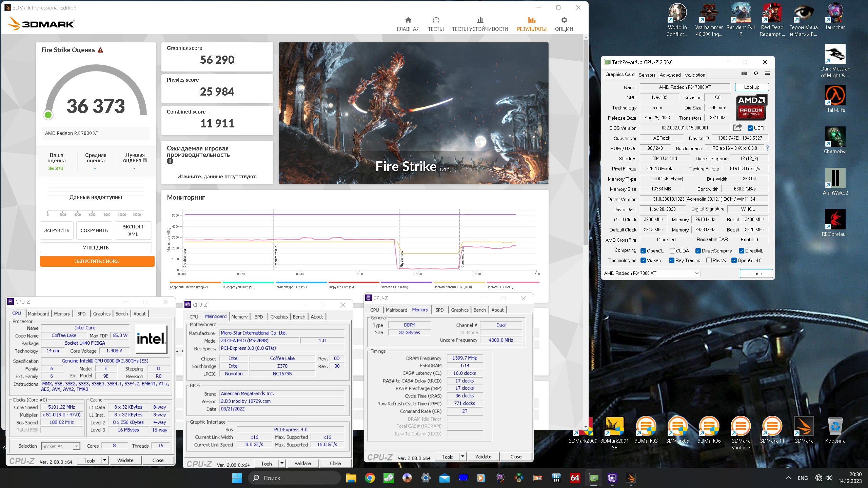Screen dimensions: 868x488
Task: Open the Half-Life desktop shortcut
Action: coord(835,99)
